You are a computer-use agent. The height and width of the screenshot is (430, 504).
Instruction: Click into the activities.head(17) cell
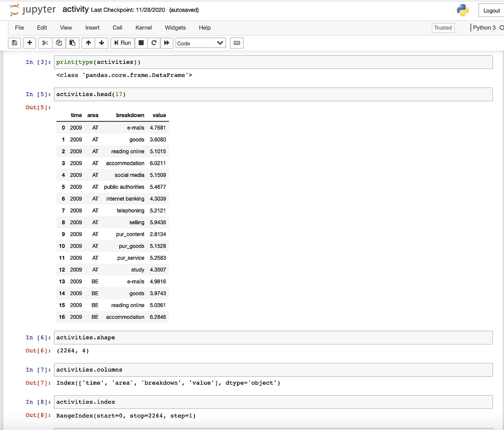click(x=273, y=94)
